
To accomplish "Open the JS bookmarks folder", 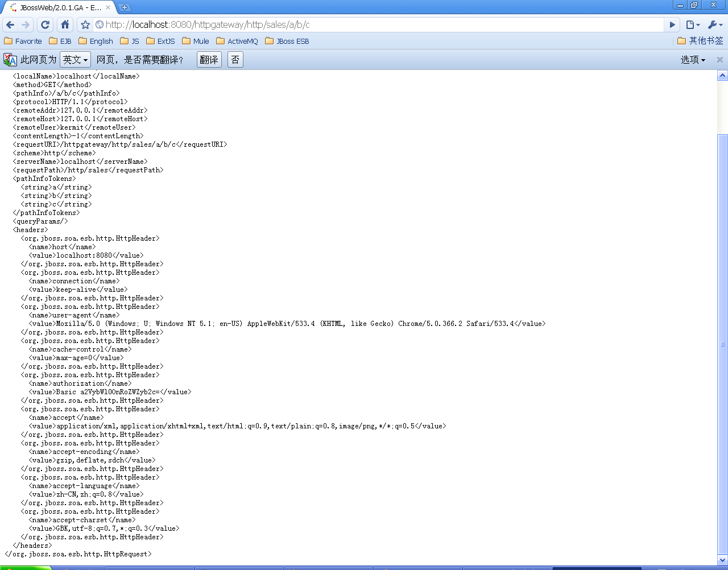I will (130, 41).
